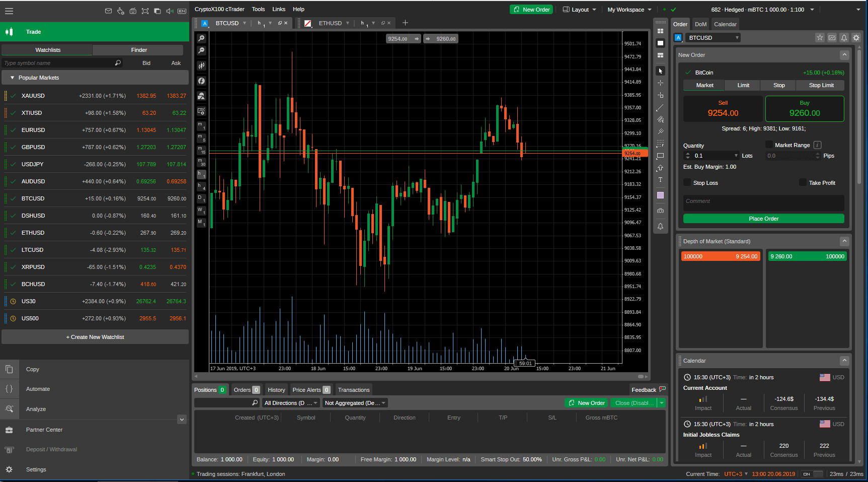
Task: Collapse the Depth of Market section
Action: pos(844,241)
